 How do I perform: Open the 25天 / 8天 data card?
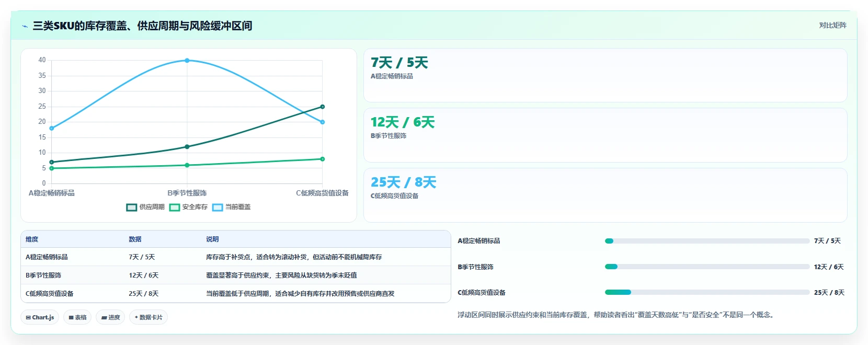[x=605, y=195]
